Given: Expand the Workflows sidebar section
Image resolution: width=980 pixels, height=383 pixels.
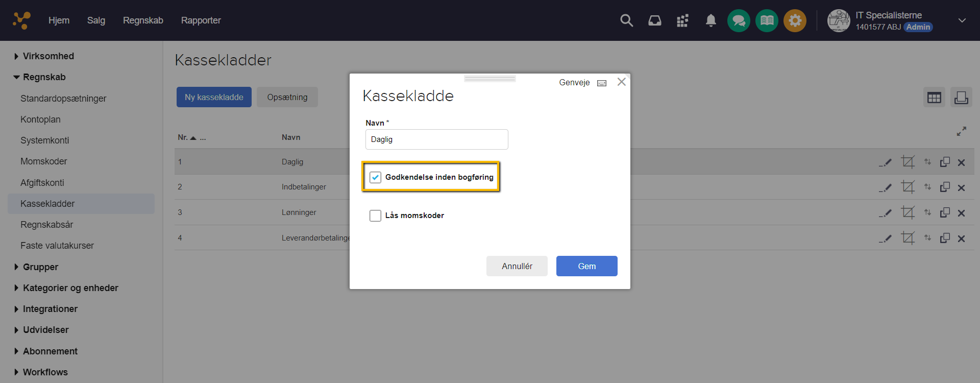Looking at the screenshot, I should click(x=16, y=372).
